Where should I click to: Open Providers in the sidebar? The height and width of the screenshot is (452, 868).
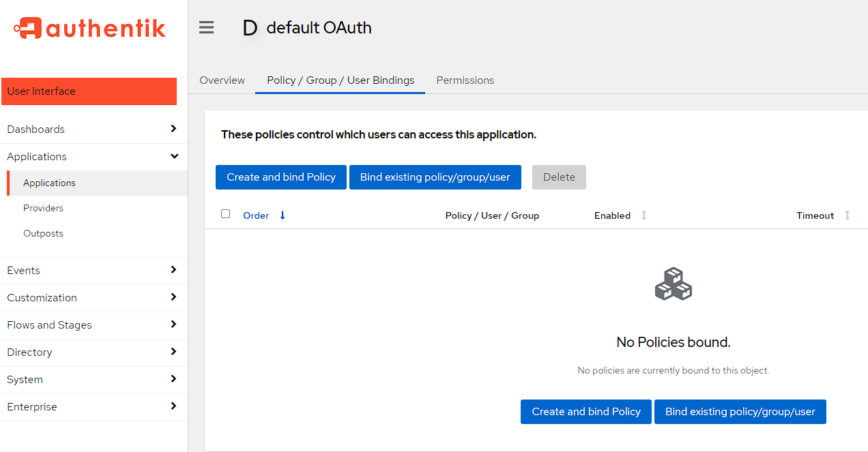pos(43,209)
